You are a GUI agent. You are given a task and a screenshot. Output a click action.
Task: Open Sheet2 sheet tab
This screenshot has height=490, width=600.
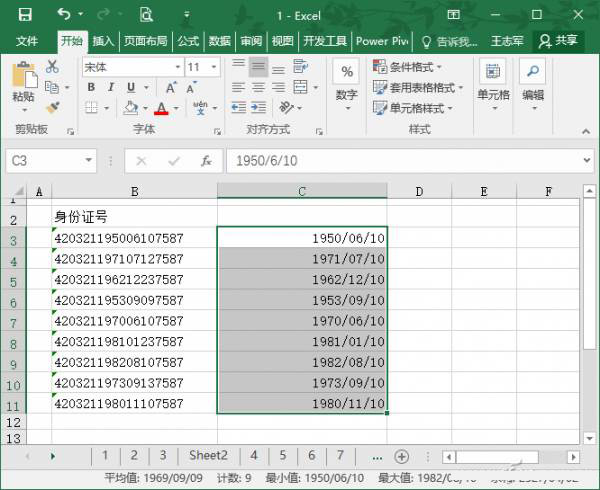click(209, 456)
